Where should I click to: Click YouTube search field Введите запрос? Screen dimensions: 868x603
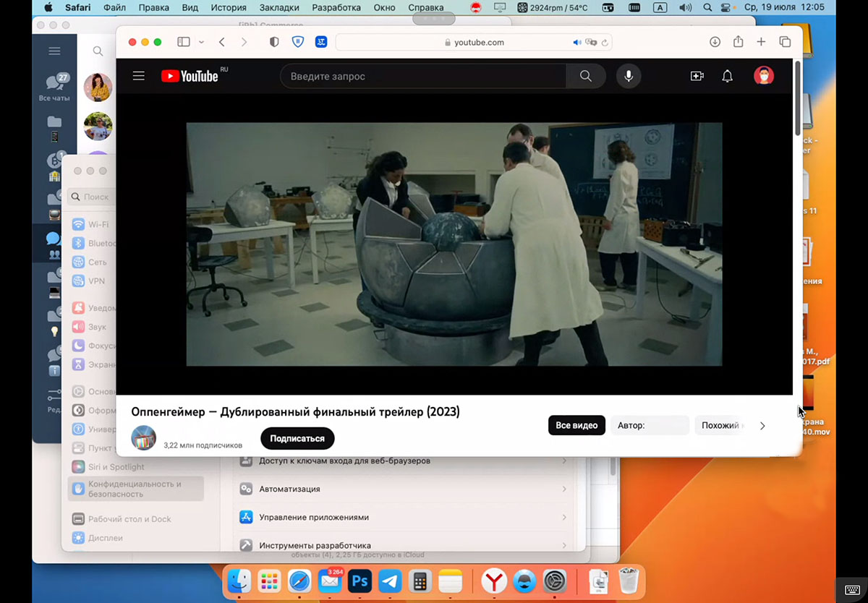(x=423, y=76)
